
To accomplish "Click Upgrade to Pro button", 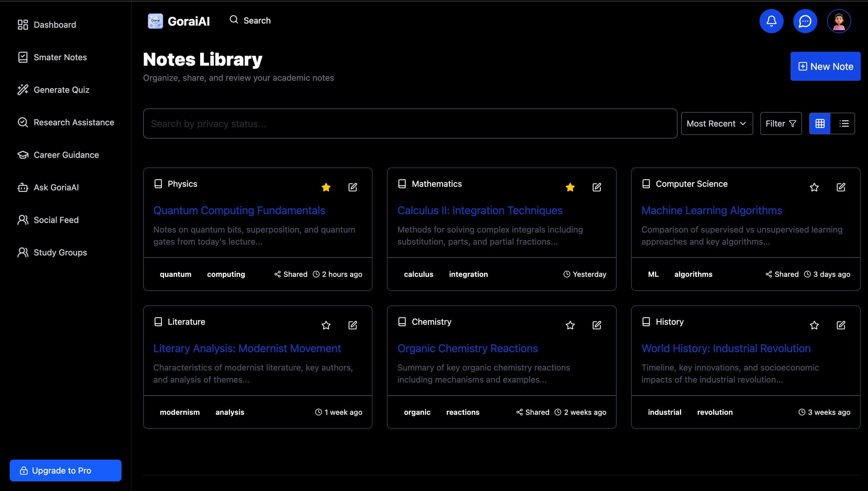I will [x=65, y=470].
